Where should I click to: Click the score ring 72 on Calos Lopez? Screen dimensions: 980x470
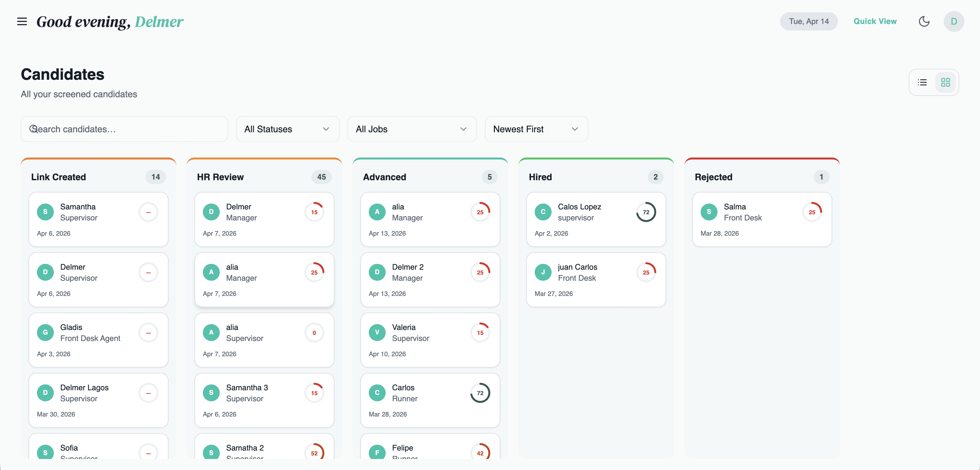(x=646, y=212)
